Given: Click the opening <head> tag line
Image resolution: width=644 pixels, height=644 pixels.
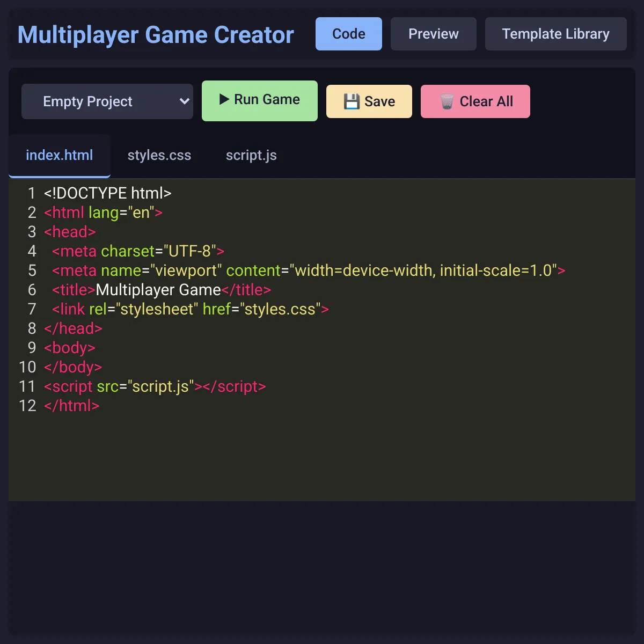Looking at the screenshot, I should coord(70,232).
